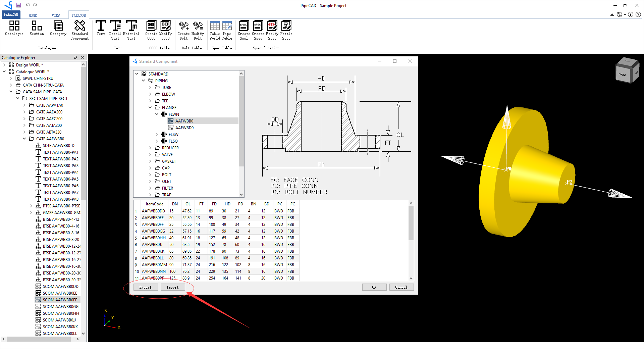Screen dimensions: 644x349
Task: Select the Detail Text tool
Action: tap(115, 30)
